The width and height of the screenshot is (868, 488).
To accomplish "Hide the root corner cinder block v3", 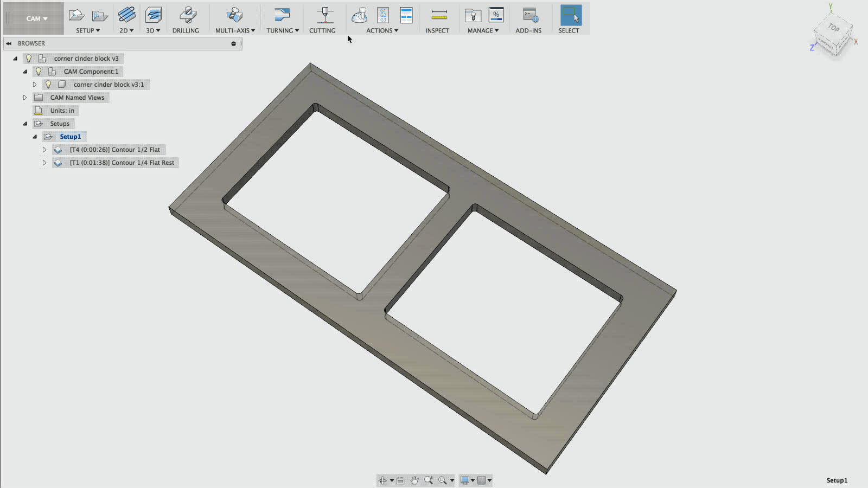I will (29, 59).
